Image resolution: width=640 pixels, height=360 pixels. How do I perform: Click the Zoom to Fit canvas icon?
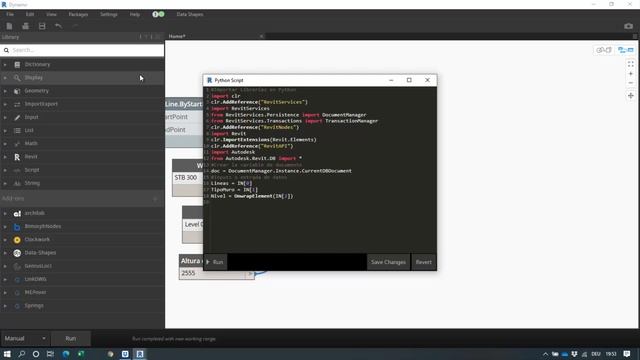click(x=631, y=64)
